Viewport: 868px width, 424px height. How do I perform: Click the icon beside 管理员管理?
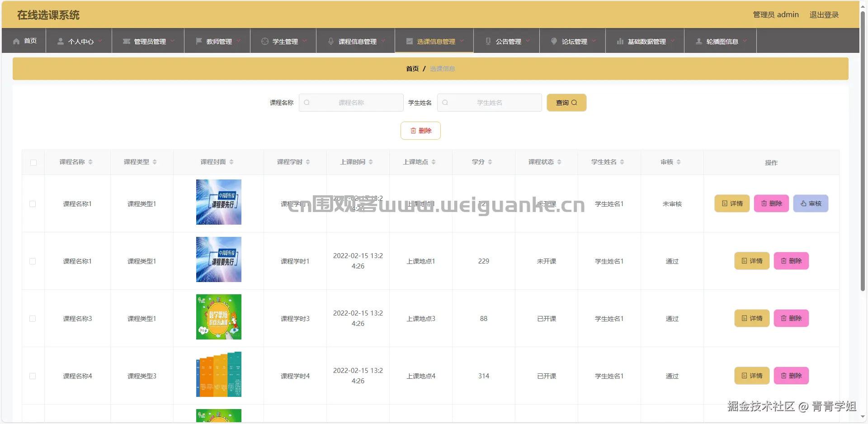click(127, 41)
